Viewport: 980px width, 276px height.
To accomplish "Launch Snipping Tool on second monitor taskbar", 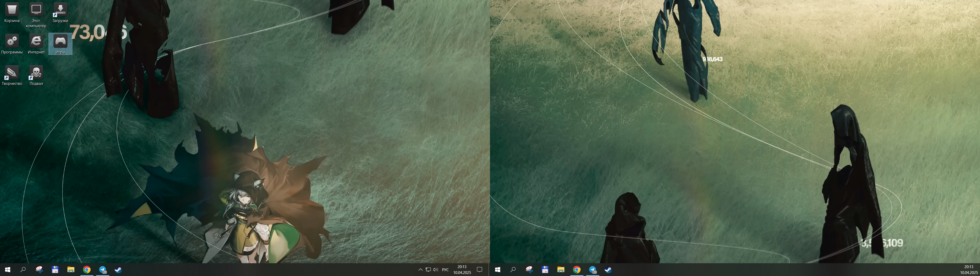I will pyautogui.click(x=529, y=270).
